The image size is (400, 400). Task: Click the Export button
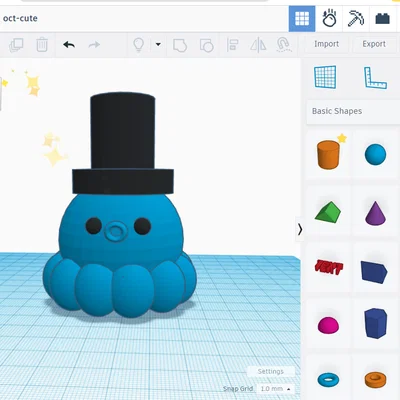374,44
